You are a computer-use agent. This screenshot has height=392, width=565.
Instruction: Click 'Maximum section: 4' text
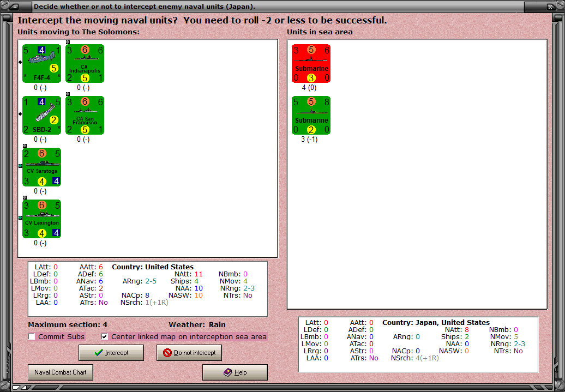(68, 324)
